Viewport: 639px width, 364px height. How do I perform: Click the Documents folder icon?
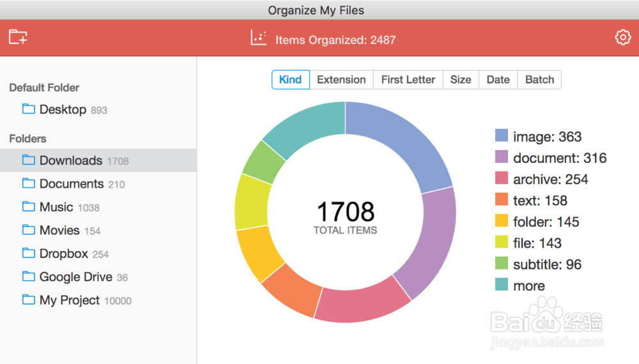tap(29, 183)
